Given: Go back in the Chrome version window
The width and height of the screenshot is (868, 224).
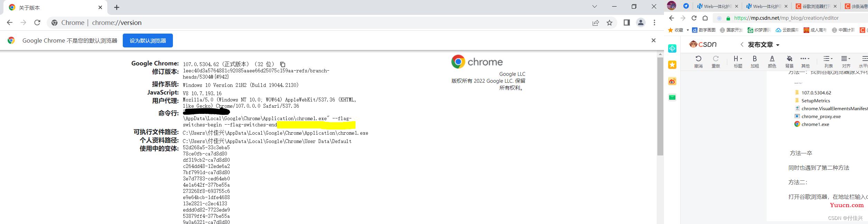Looking at the screenshot, I should point(10,23).
